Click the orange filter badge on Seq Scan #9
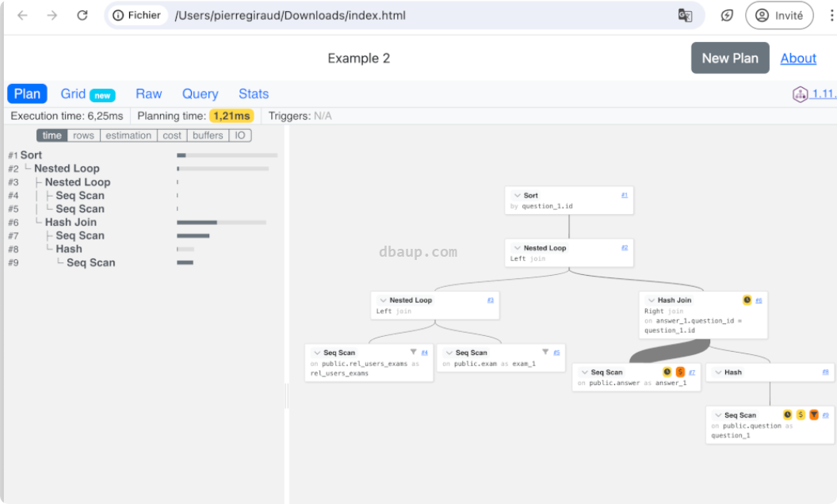Screen dimensions: 837x504 click(x=813, y=414)
